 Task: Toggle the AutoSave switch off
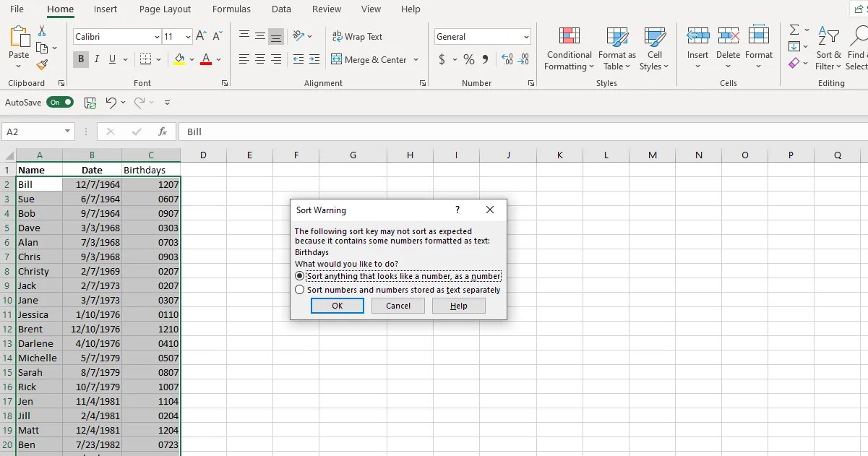(60, 102)
